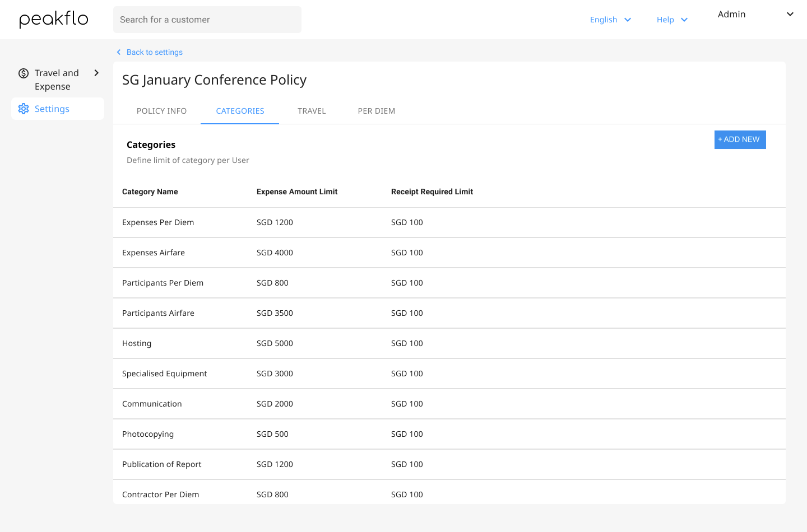
Task: Click the SGD 4000 expense limit value
Action: 275,253
